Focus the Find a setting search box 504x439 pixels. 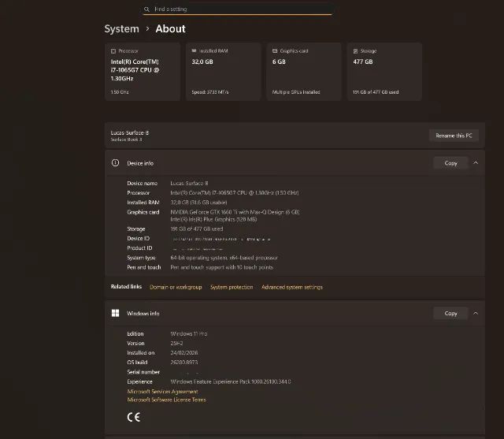(237, 9)
